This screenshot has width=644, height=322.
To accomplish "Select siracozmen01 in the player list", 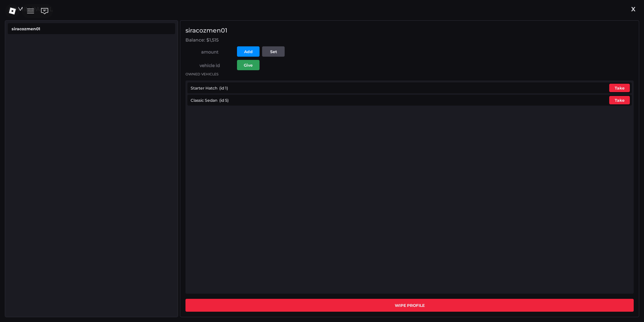I will 91,29.
